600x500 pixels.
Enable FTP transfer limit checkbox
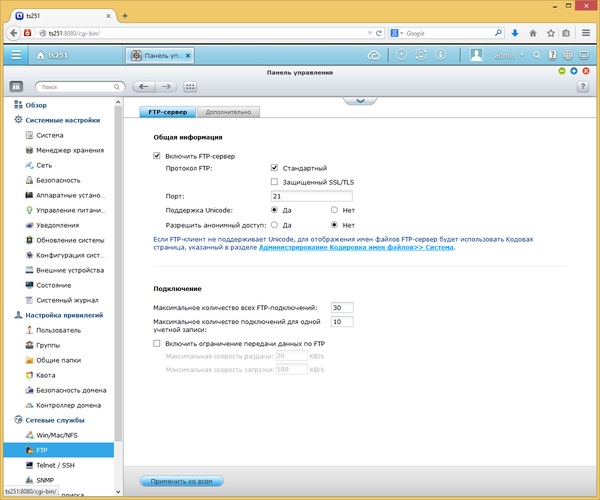coord(157,343)
